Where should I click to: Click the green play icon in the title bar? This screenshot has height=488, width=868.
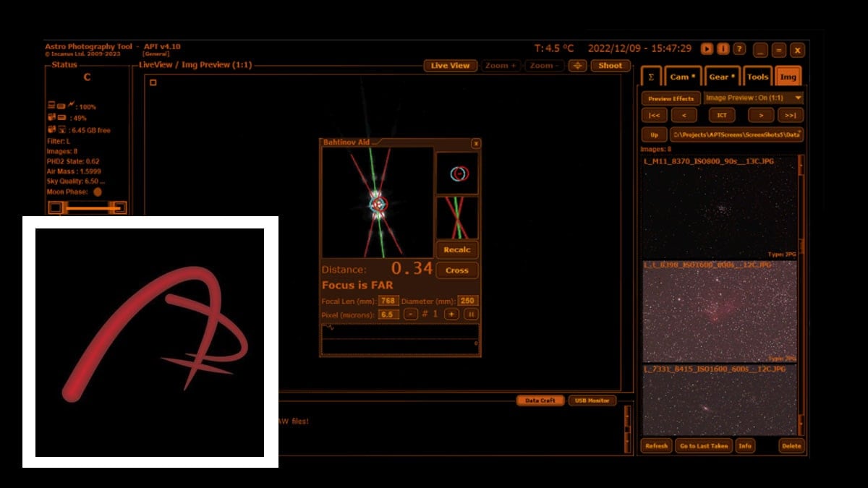pyautogui.click(x=705, y=50)
